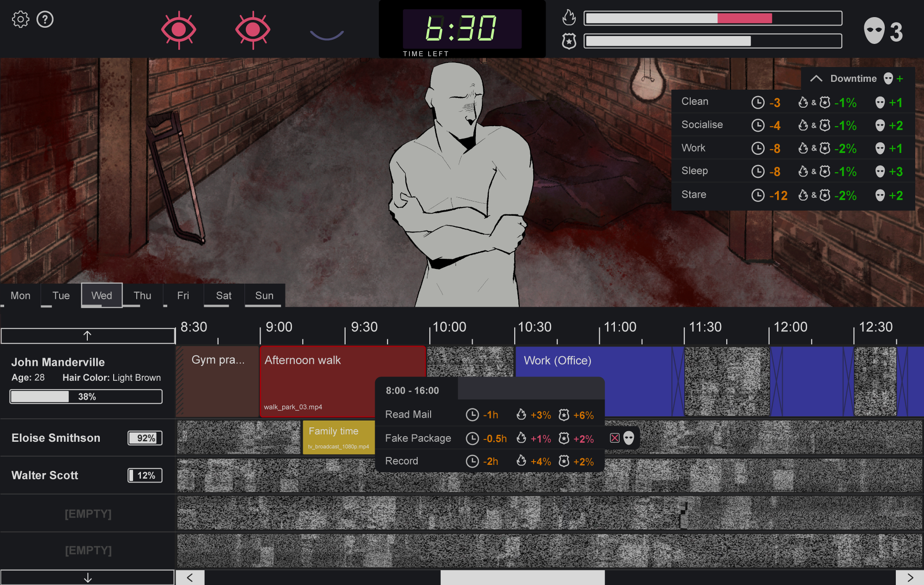The height and width of the screenshot is (585, 924).
Task: Select the Stare downtime activity
Action: [693, 195]
